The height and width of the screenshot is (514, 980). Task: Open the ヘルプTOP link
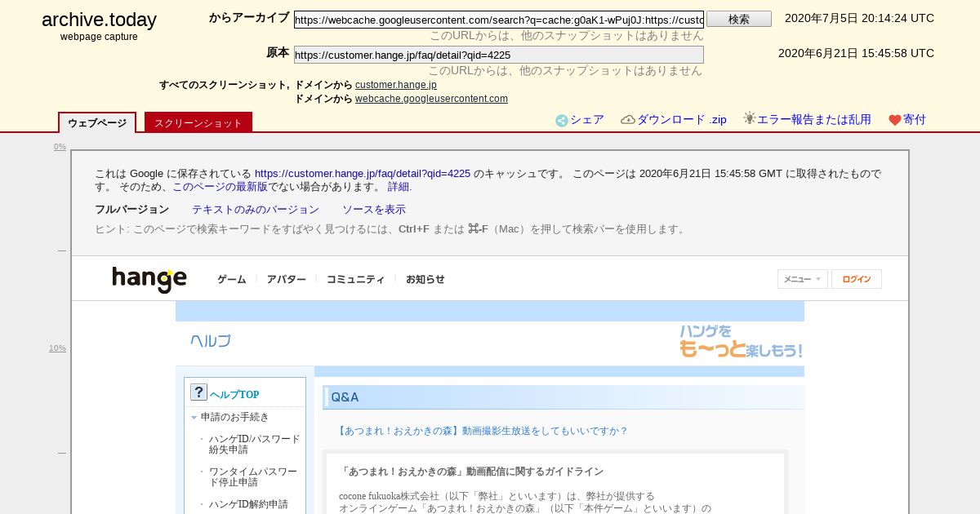tap(234, 394)
